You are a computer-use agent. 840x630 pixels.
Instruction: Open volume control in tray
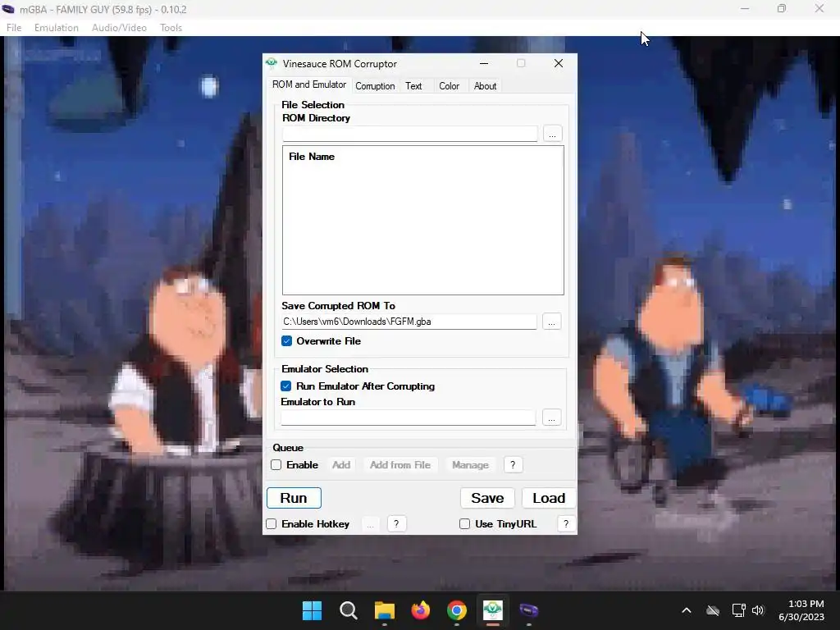point(757,610)
